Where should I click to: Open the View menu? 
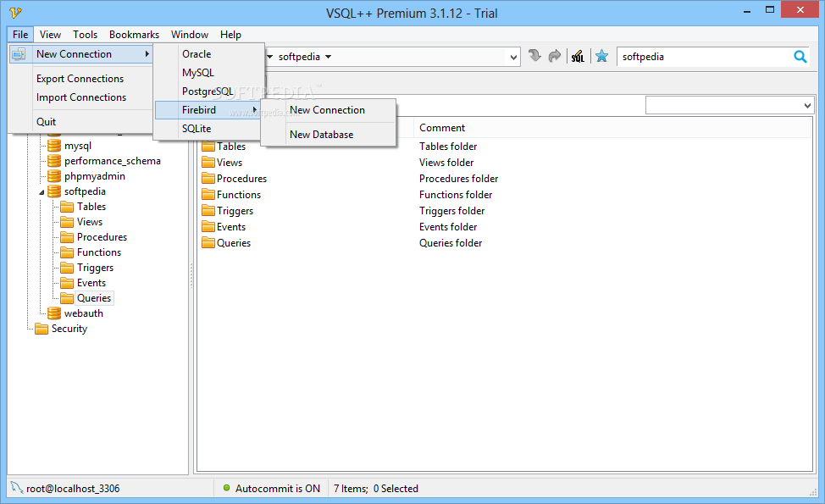[x=50, y=35]
